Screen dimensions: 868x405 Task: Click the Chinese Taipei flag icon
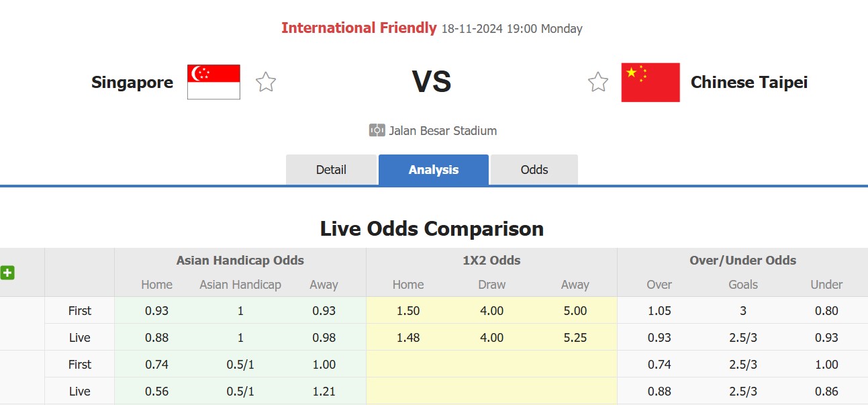pos(650,81)
